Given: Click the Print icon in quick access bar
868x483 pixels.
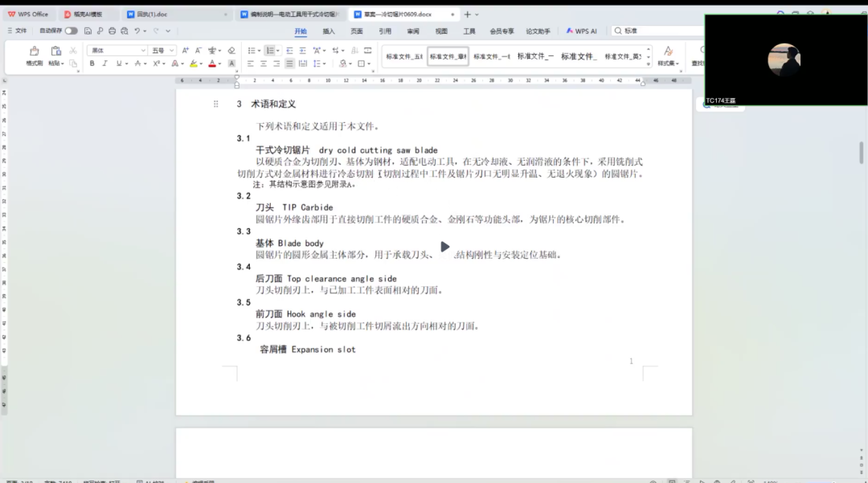Looking at the screenshot, I should (112, 31).
